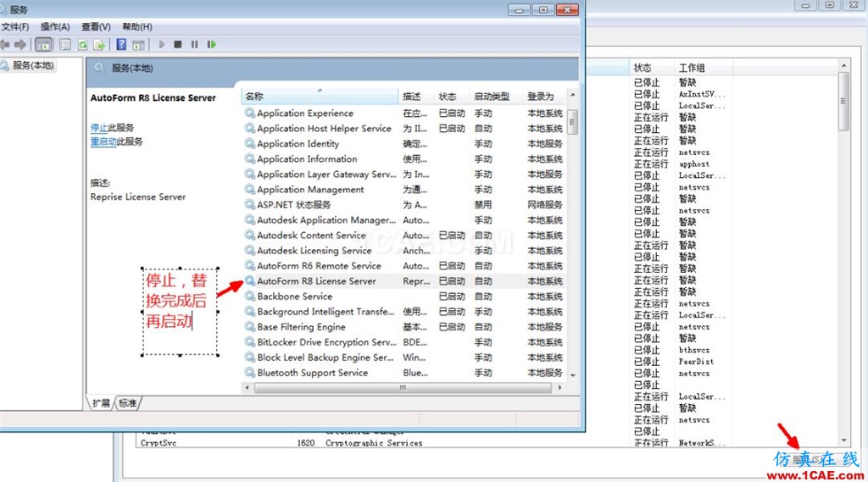
Task: Click right arrow of horizontal scrollbar
Action: click(560, 387)
